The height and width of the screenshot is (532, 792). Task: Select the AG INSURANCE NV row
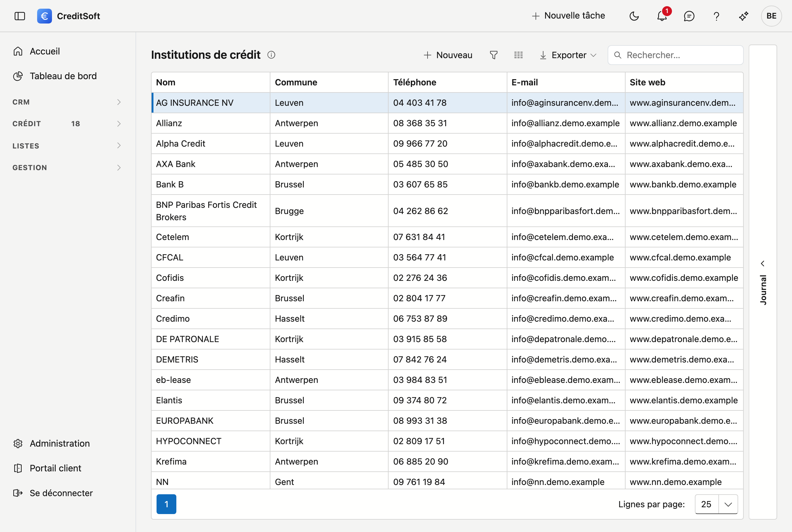click(447, 103)
